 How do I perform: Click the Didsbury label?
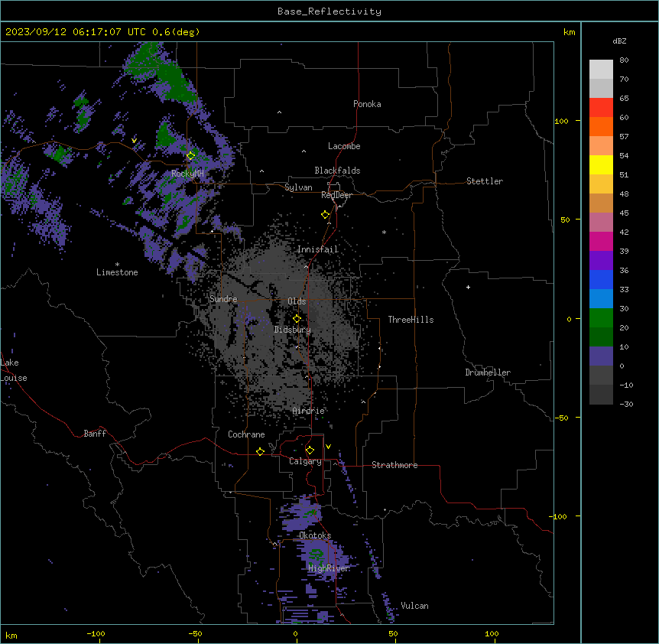292,330
